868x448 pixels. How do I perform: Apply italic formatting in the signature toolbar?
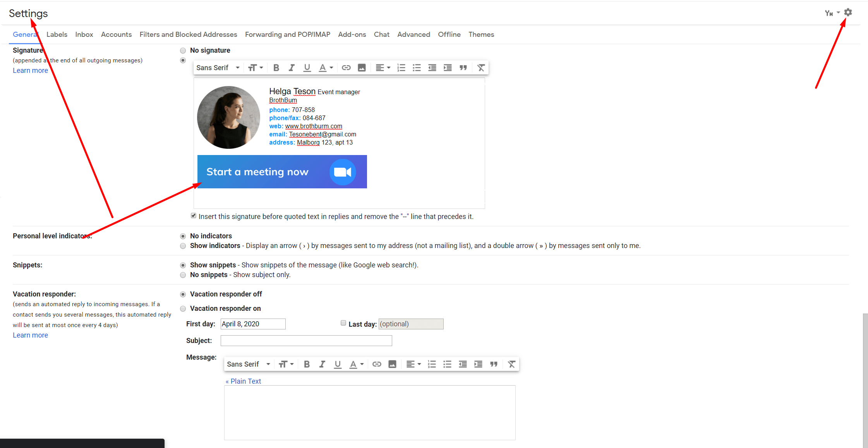291,67
